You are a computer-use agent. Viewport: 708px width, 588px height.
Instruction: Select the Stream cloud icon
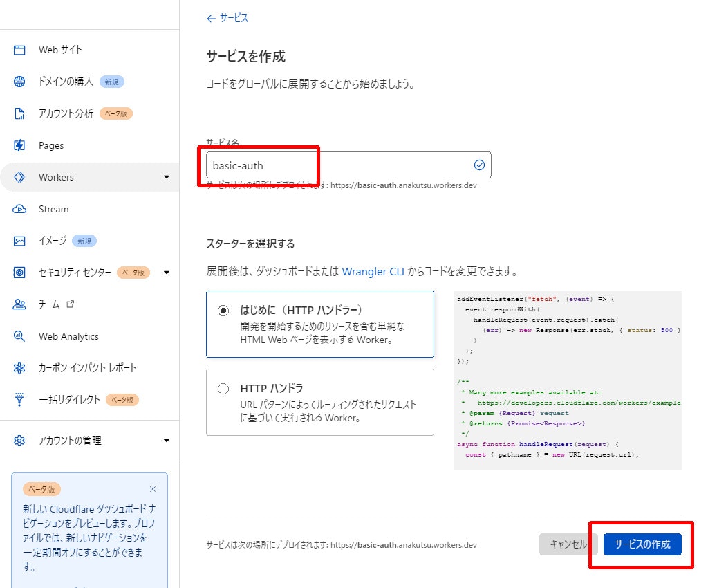pos(19,209)
